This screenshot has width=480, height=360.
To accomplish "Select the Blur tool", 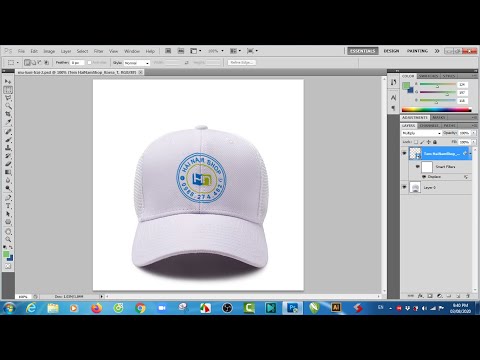I will pos(8,180).
